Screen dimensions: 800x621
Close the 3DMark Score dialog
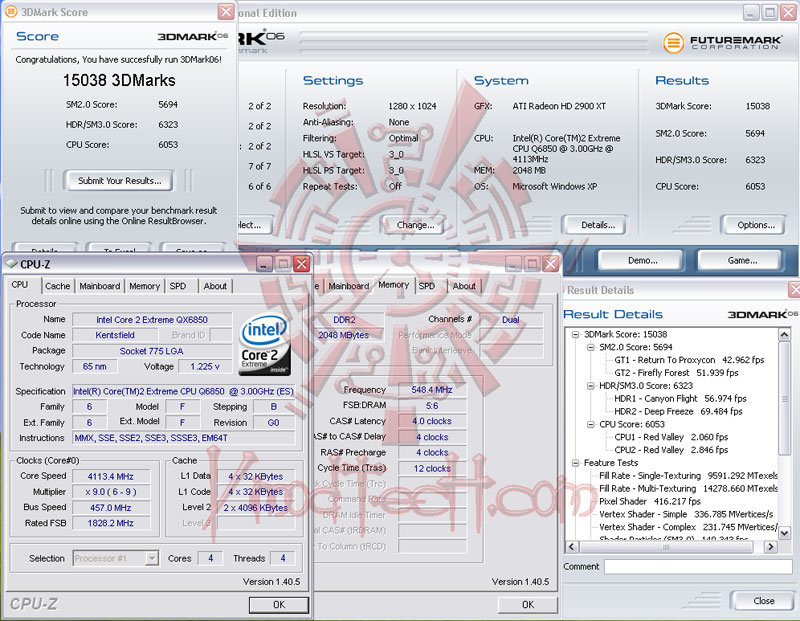226,11
